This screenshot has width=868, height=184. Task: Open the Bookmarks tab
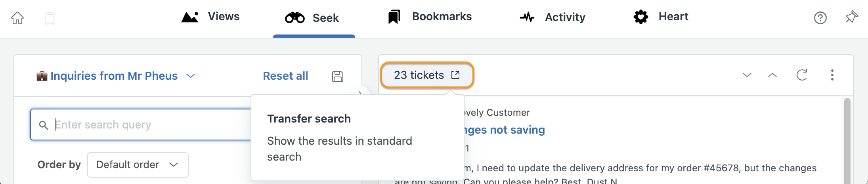tap(430, 17)
